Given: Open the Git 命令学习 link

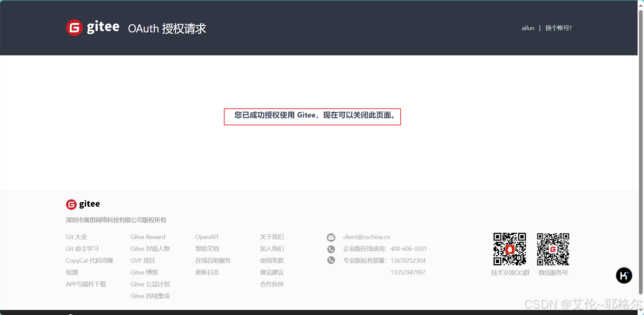Looking at the screenshot, I should click(x=82, y=249).
